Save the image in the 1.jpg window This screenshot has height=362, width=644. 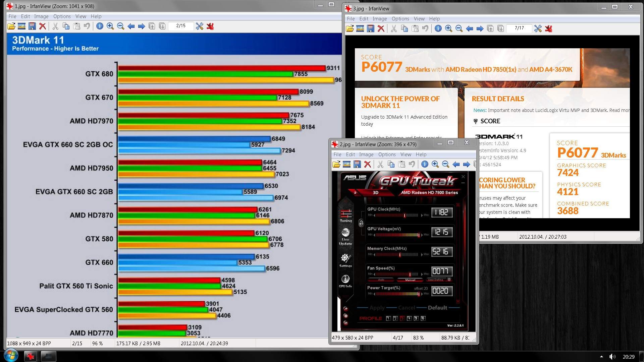(x=32, y=26)
